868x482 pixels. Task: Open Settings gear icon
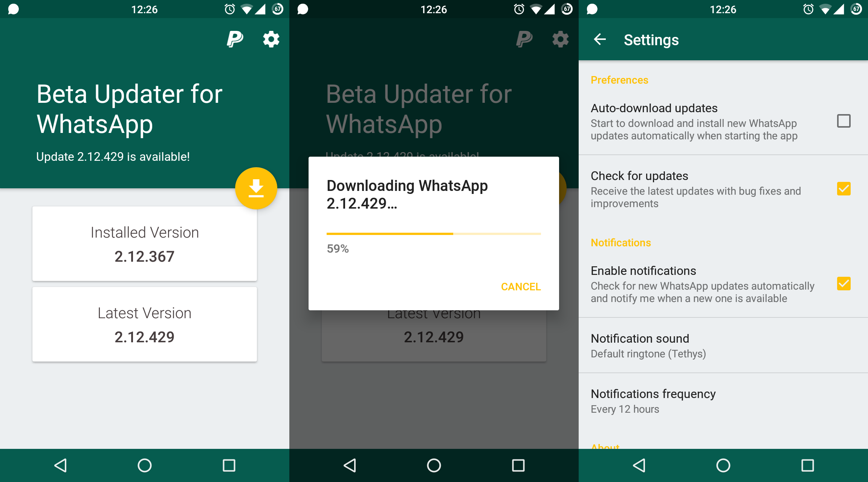(x=270, y=40)
